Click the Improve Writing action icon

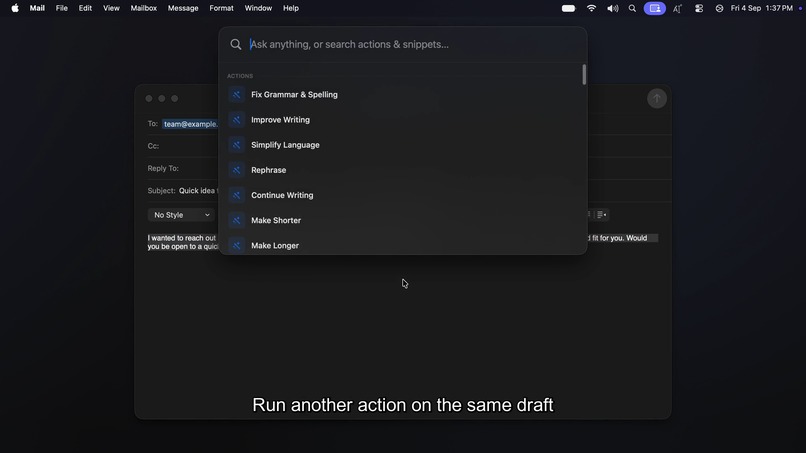coord(236,120)
